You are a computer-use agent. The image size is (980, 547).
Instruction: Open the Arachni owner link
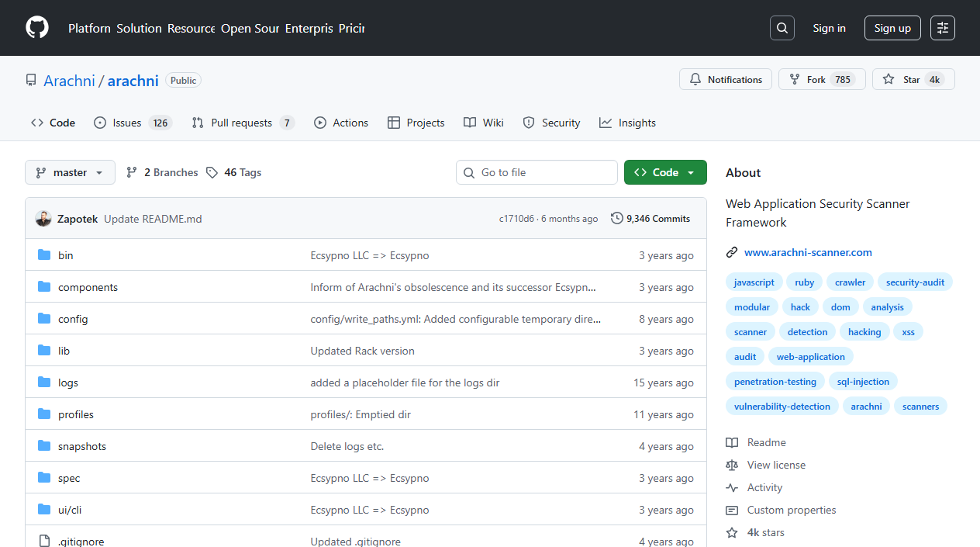tap(69, 81)
